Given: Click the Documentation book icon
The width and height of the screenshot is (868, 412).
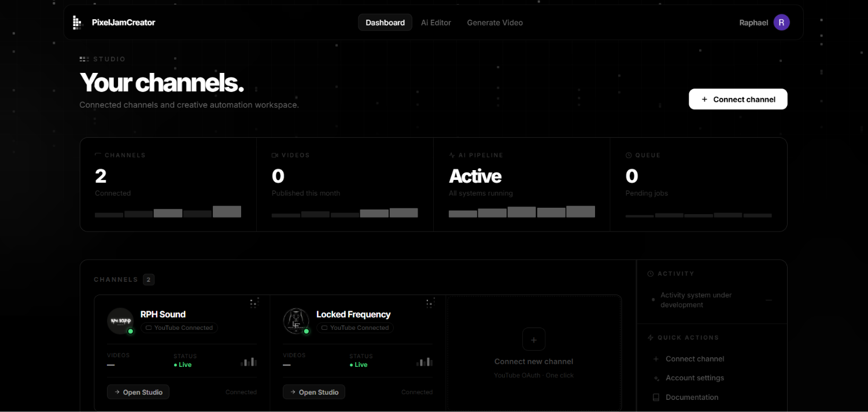Looking at the screenshot, I should pos(656,398).
